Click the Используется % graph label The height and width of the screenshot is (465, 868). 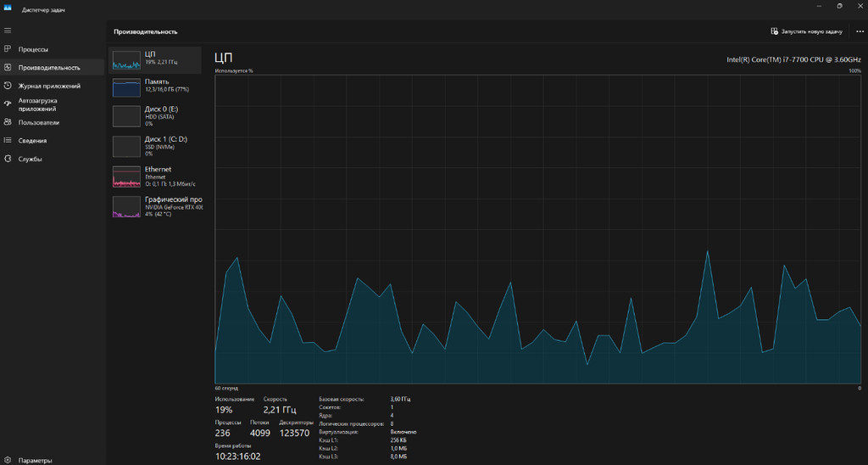234,71
